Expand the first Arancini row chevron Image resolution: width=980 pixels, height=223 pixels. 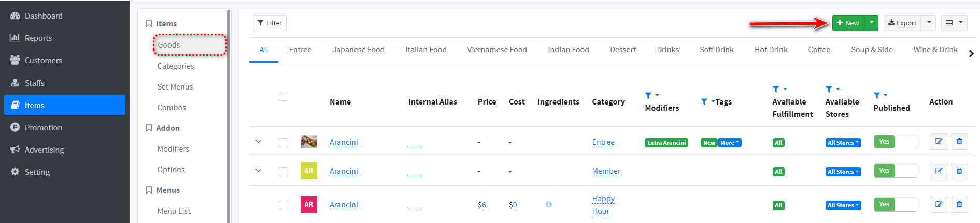pyautogui.click(x=259, y=142)
